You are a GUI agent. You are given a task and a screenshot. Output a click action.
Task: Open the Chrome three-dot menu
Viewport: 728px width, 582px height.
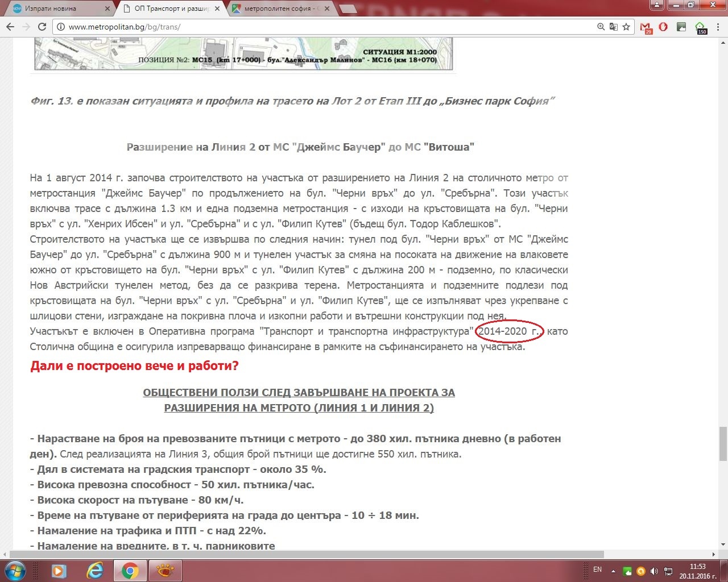click(717, 27)
